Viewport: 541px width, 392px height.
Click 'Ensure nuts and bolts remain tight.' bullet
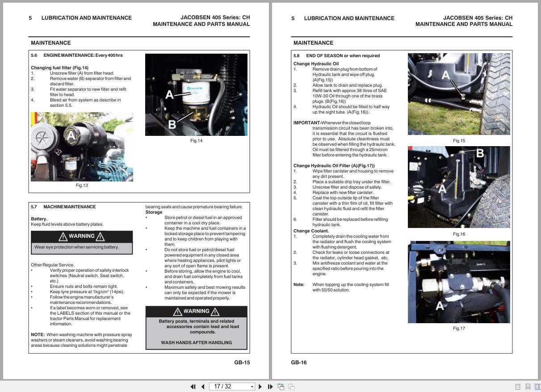84,287
